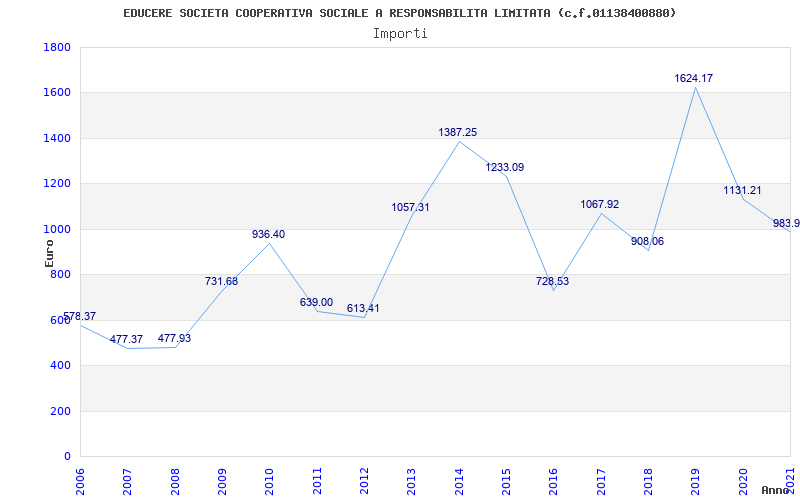Click the 2006 year tick label
Viewport: 800px width, 500px height.
coord(80,482)
